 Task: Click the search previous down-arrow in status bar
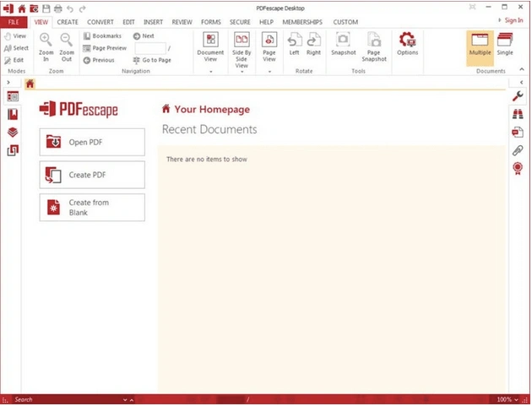tap(125, 400)
